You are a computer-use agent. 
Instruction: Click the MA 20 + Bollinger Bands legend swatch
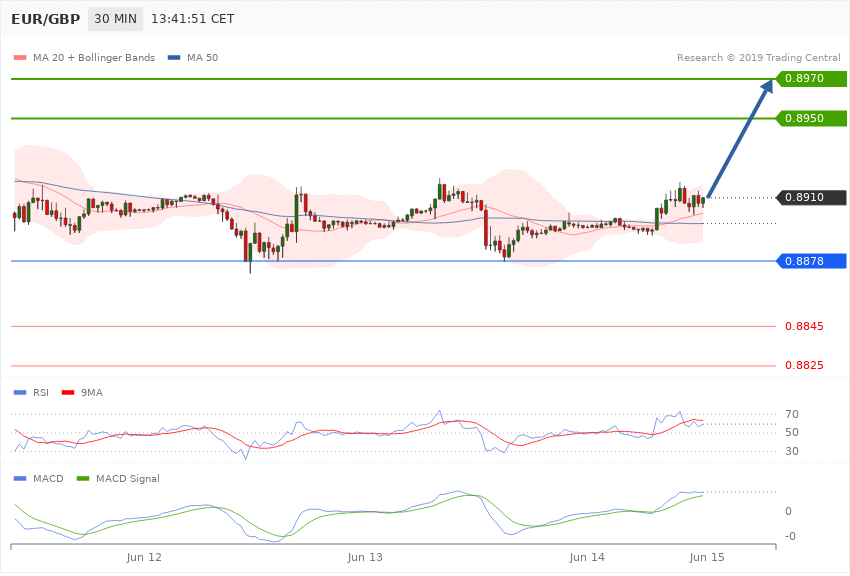click(x=20, y=57)
